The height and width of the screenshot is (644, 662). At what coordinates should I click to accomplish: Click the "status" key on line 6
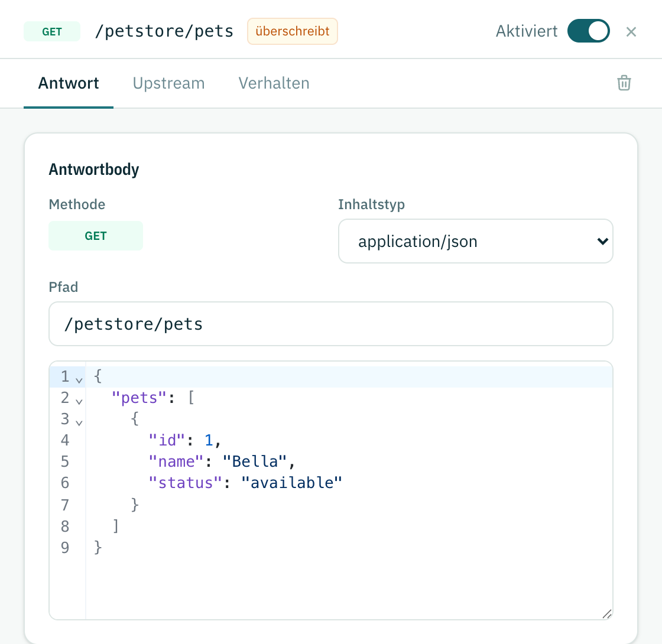click(x=185, y=482)
